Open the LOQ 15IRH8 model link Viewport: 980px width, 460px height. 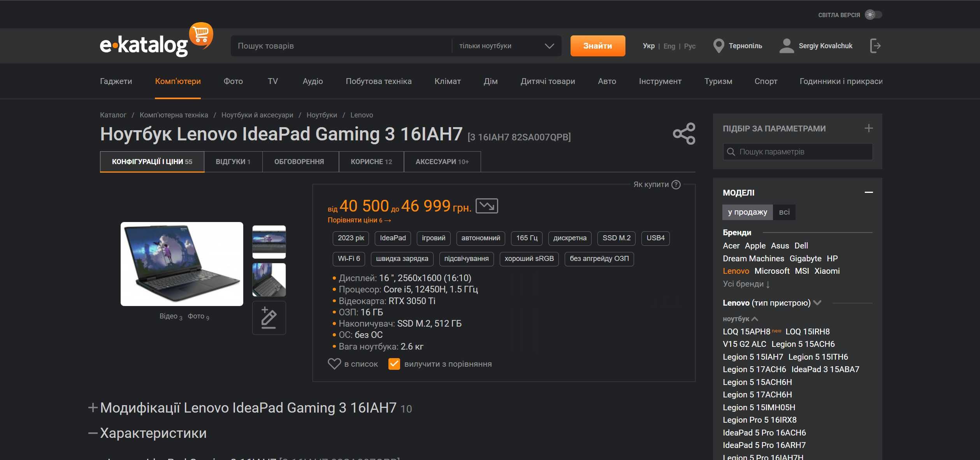808,332
